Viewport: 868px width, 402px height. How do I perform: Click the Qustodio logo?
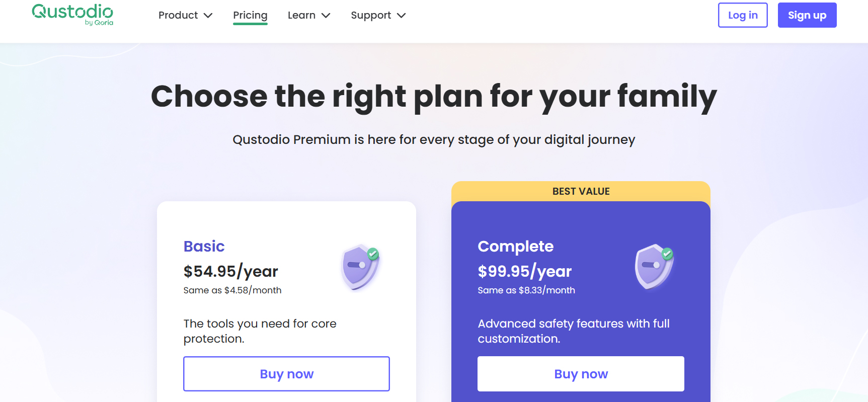coord(72,14)
